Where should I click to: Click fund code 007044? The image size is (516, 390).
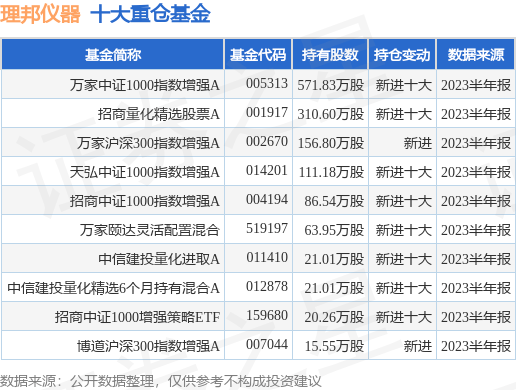[x=267, y=344]
